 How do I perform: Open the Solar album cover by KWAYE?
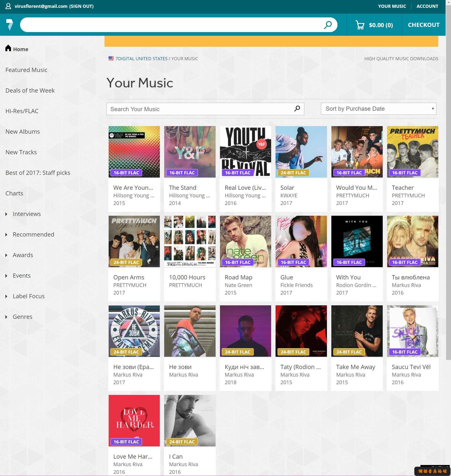tap(301, 152)
